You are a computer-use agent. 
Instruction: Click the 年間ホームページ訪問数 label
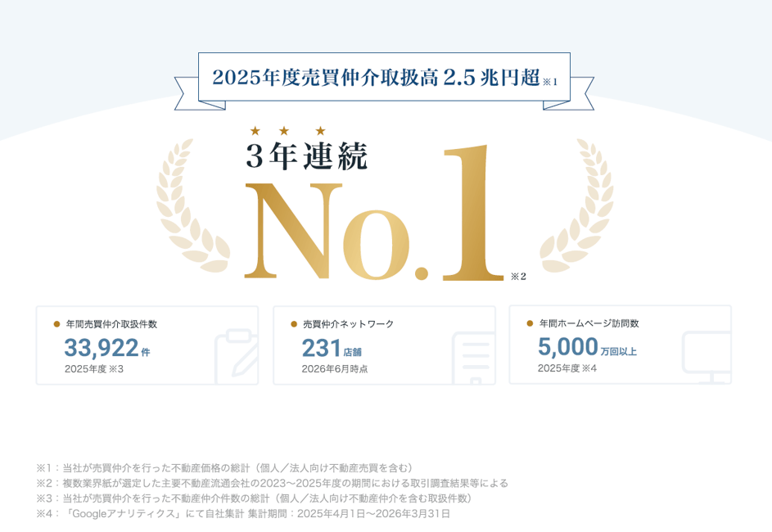pyautogui.click(x=589, y=323)
